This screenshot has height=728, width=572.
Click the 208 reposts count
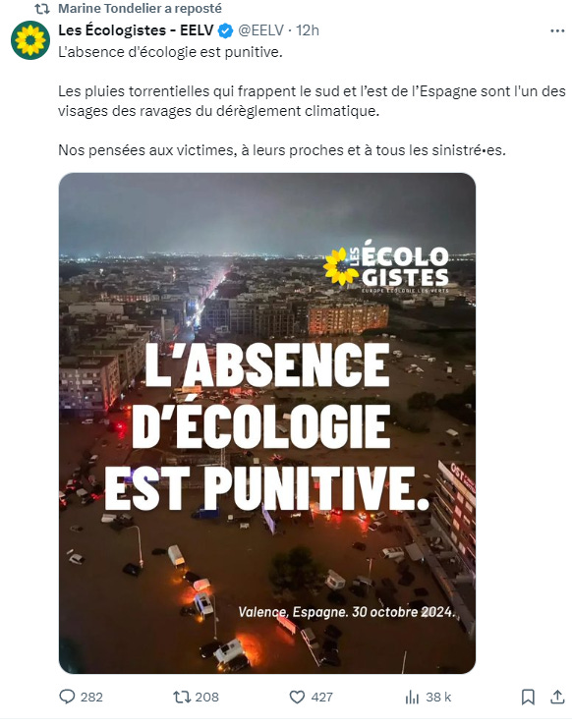click(x=206, y=697)
